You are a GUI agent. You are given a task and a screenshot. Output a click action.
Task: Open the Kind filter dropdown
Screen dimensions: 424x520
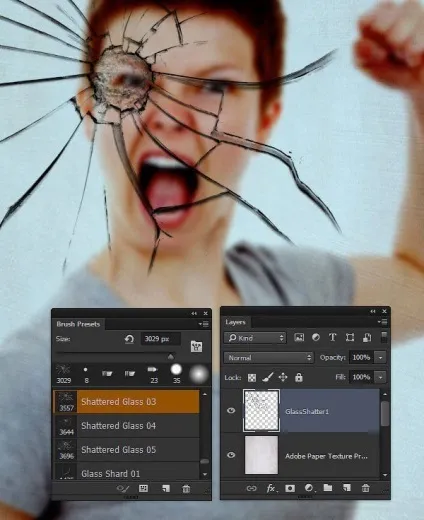tap(255, 338)
